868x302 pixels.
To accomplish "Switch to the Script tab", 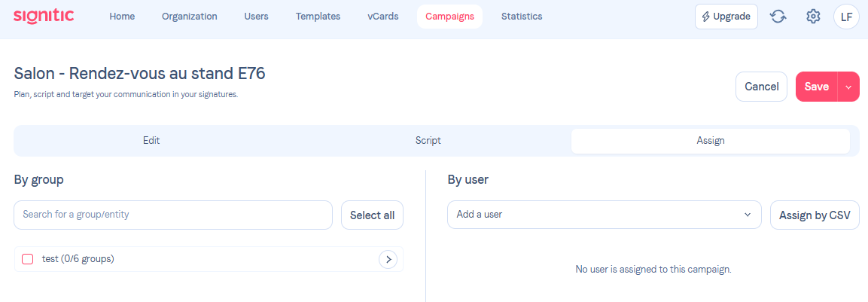I will [428, 141].
